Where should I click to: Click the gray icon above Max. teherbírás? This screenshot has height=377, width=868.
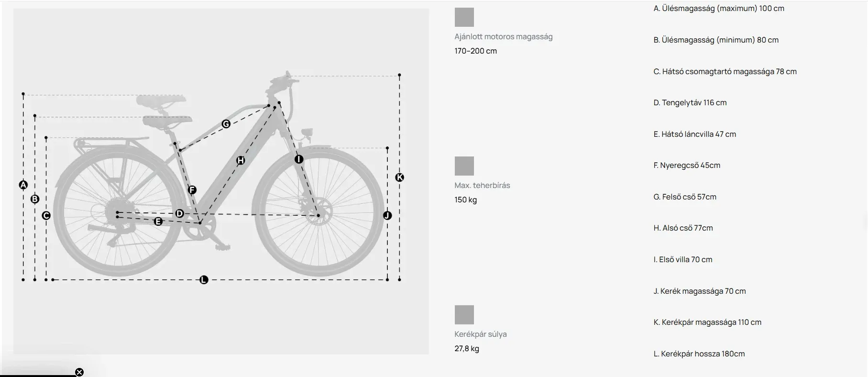[x=464, y=166]
